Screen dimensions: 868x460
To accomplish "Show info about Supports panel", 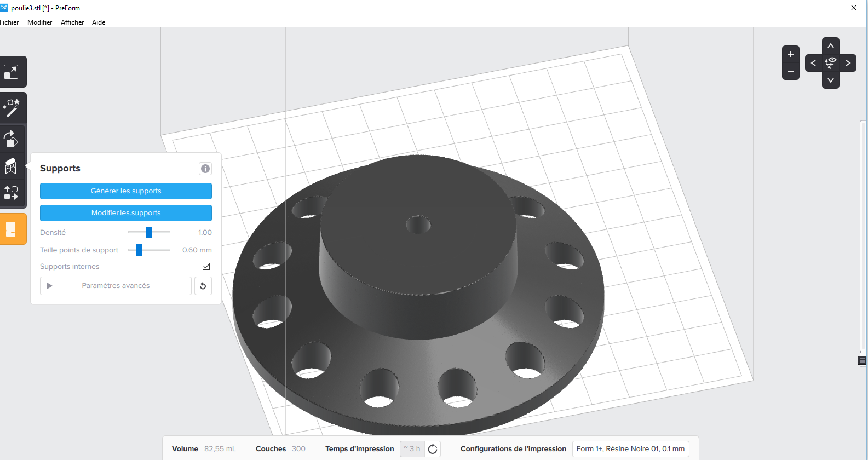I will [x=205, y=169].
